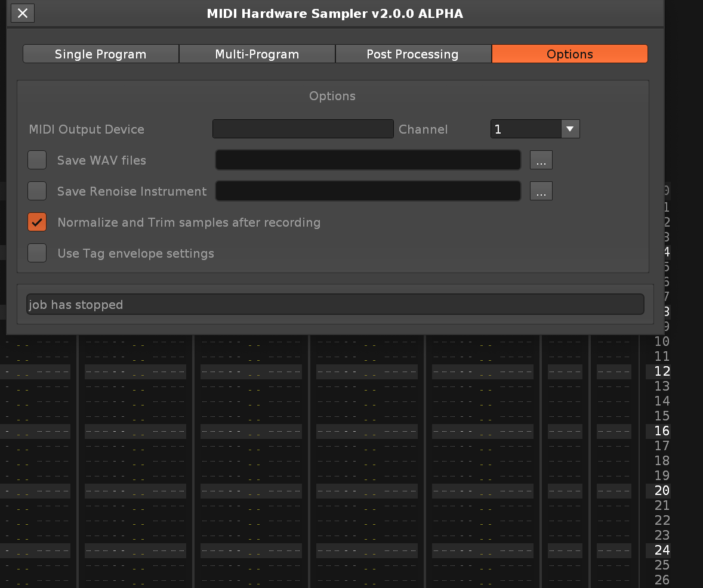The image size is (703, 588).
Task: Open the MIDI Output Device selector
Action: [x=303, y=129]
